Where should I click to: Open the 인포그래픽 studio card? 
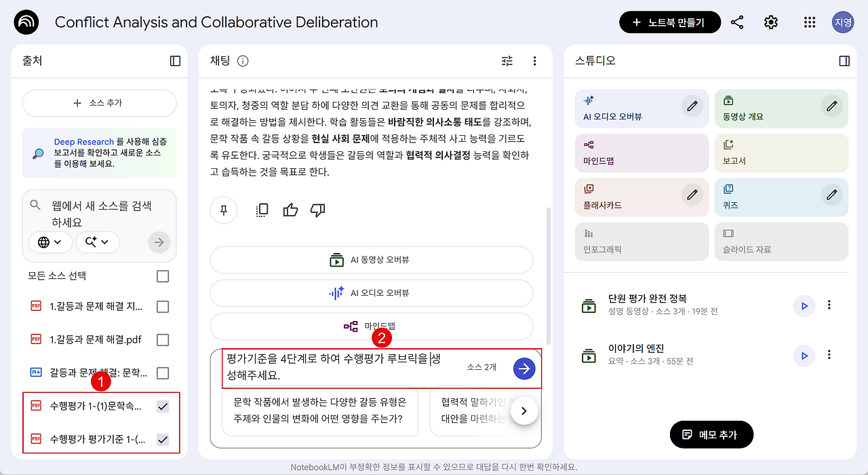pyautogui.click(x=641, y=242)
